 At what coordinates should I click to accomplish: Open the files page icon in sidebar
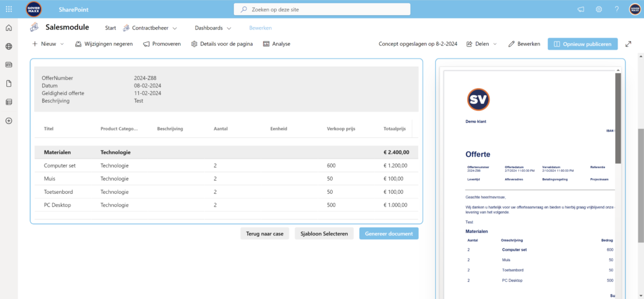[9, 84]
